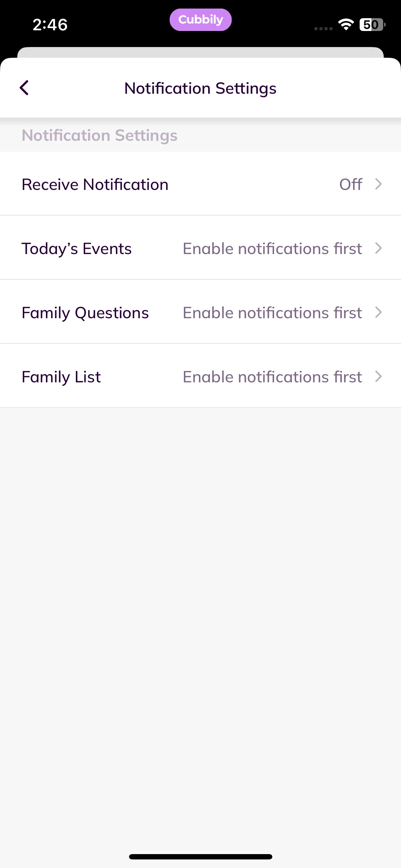Tap the Receive Notification Off value
401x868 pixels.
click(351, 184)
